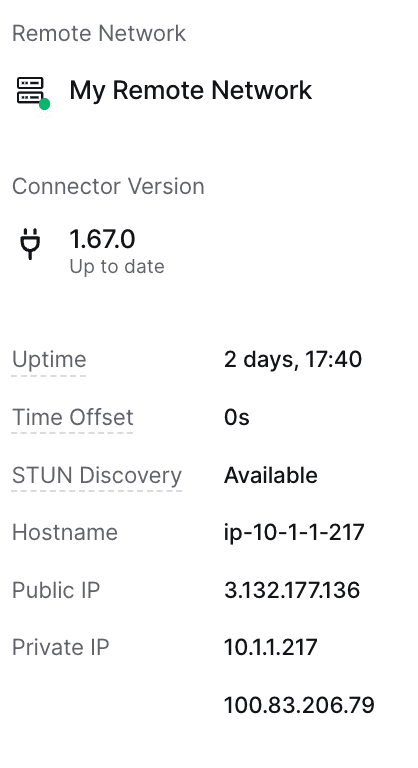The image size is (418, 768).
Task: Click the Hostname label
Action: 65,532
